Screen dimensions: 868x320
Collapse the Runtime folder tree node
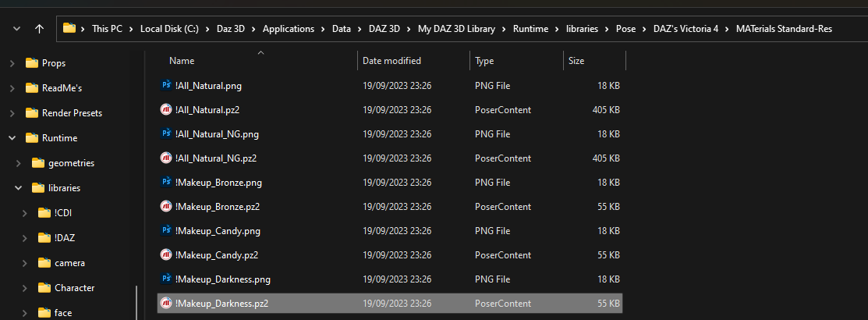(12, 138)
